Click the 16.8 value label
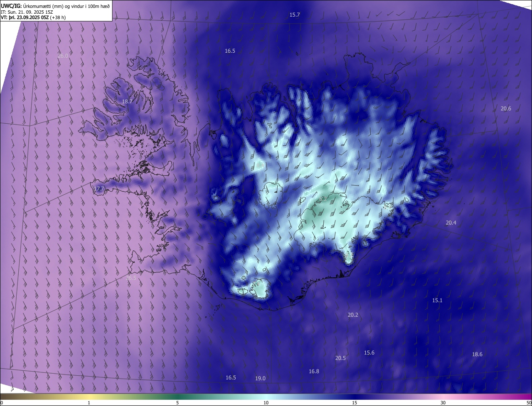 (x=314, y=371)
